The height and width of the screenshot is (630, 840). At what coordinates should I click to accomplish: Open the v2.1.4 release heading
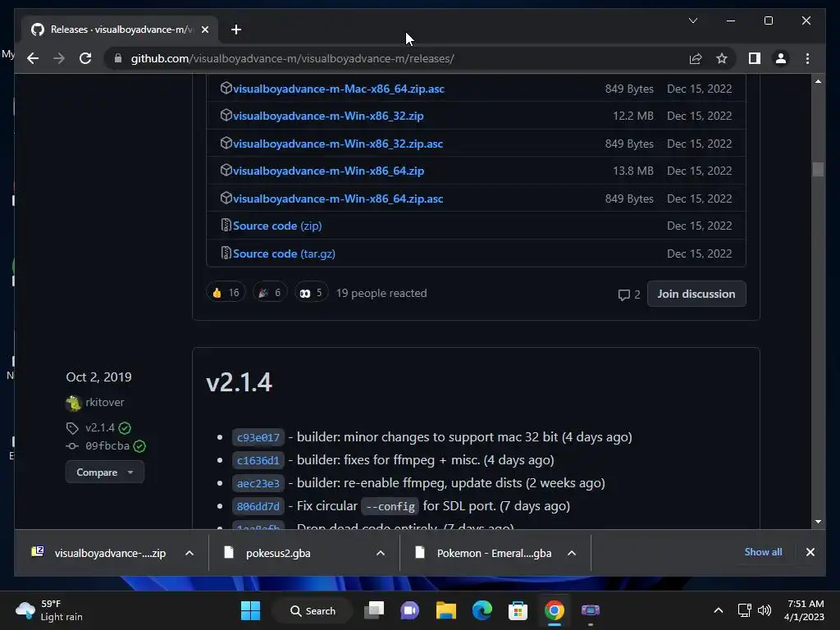[x=239, y=382]
